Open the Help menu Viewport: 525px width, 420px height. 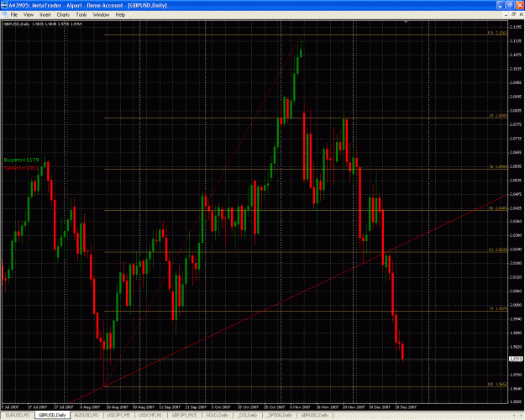pos(120,15)
